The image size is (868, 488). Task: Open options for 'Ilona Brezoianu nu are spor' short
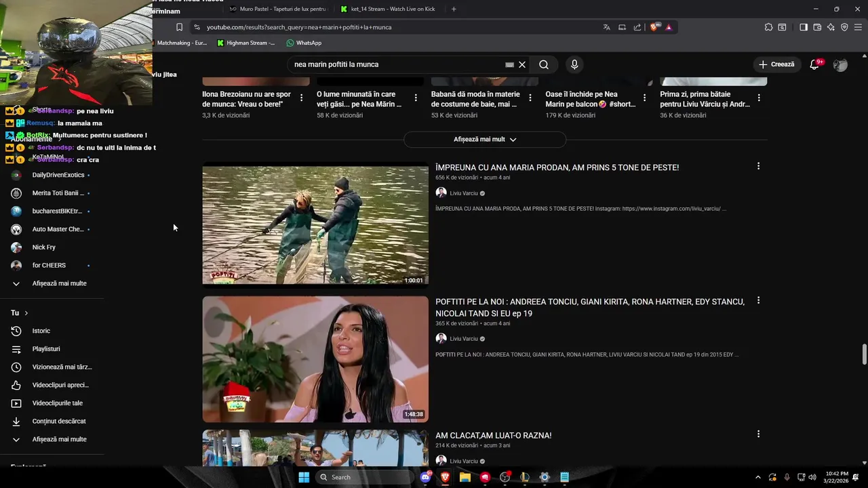tap(301, 98)
